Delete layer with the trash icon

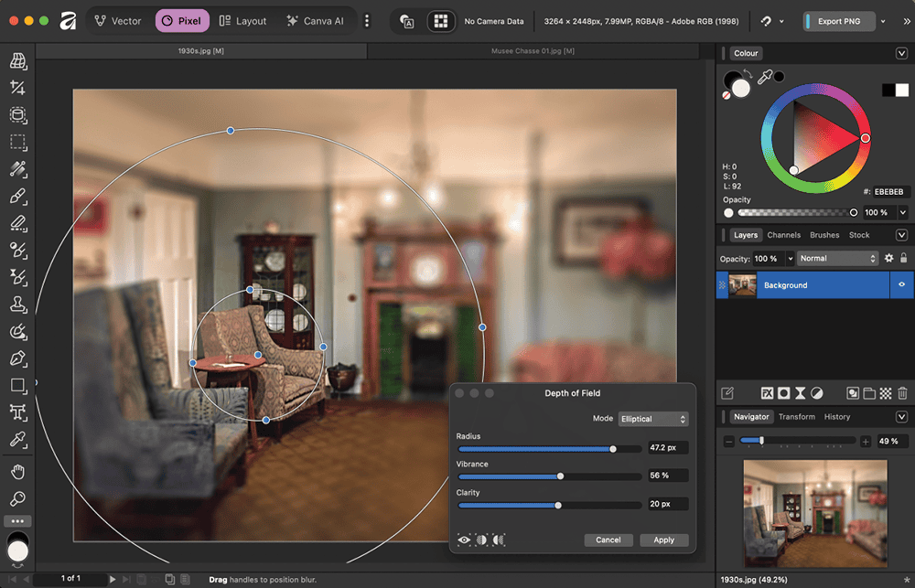click(x=902, y=393)
